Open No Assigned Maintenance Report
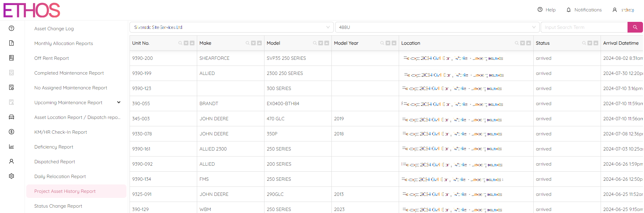 pyautogui.click(x=71, y=88)
